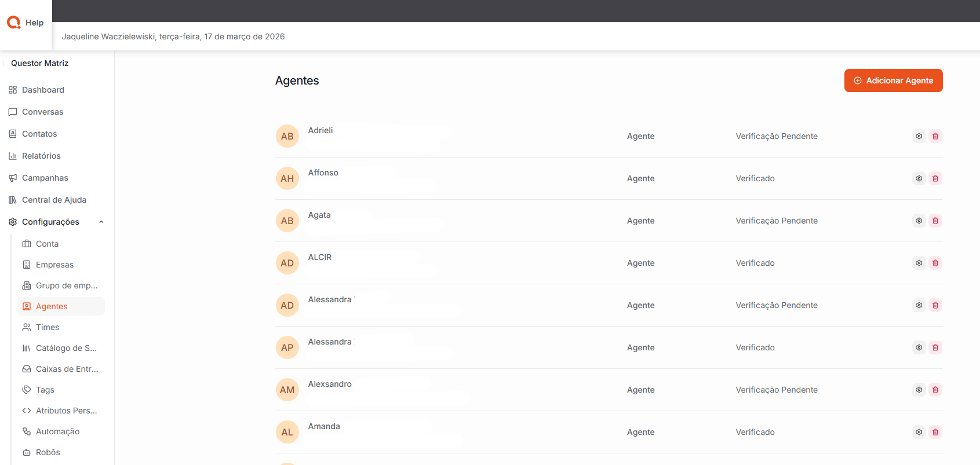Image resolution: width=980 pixels, height=465 pixels.
Task: Delete agent Amanda using the trash icon
Action: tap(935, 432)
